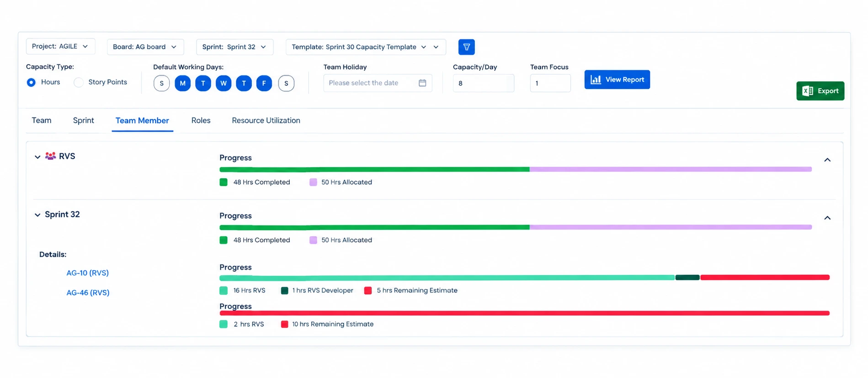Click the 2 hrs RVS legend swatch
The height and width of the screenshot is (378, 868).
(224, 324)
